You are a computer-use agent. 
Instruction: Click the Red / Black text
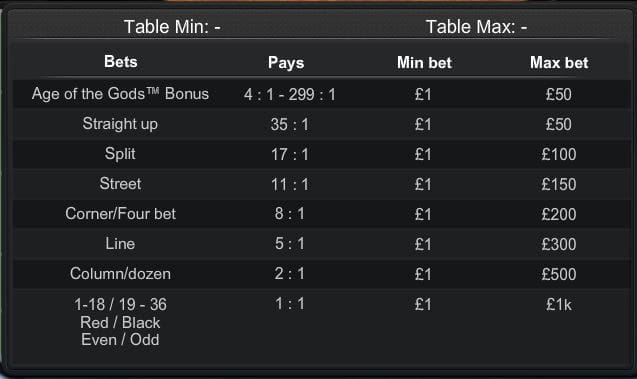click(120, 323)
